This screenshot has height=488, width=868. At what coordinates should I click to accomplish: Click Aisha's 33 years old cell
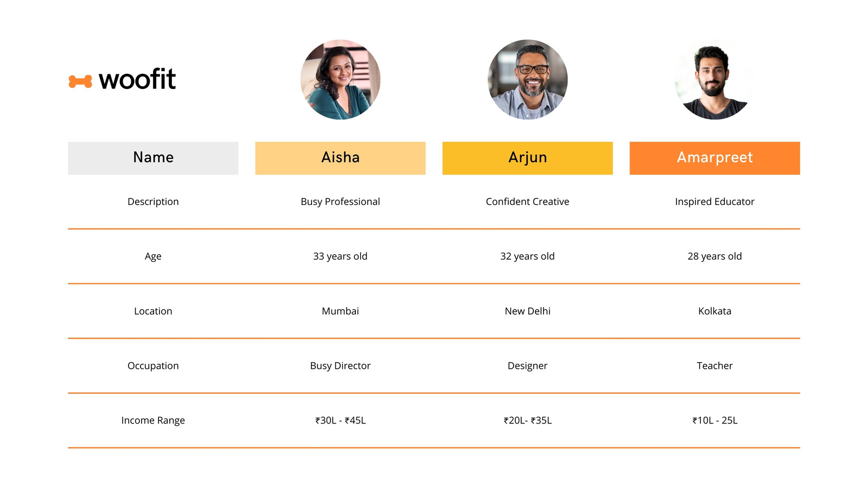pos(340,256)
